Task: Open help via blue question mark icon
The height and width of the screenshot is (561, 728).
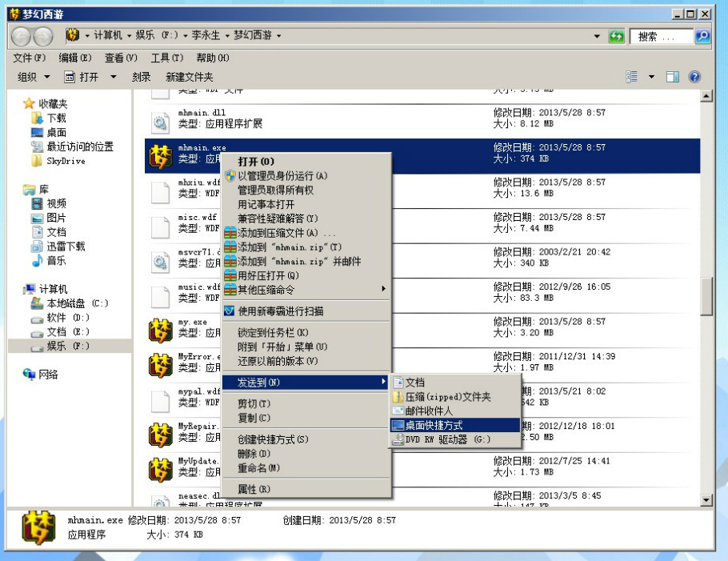Action: (694, 77)
